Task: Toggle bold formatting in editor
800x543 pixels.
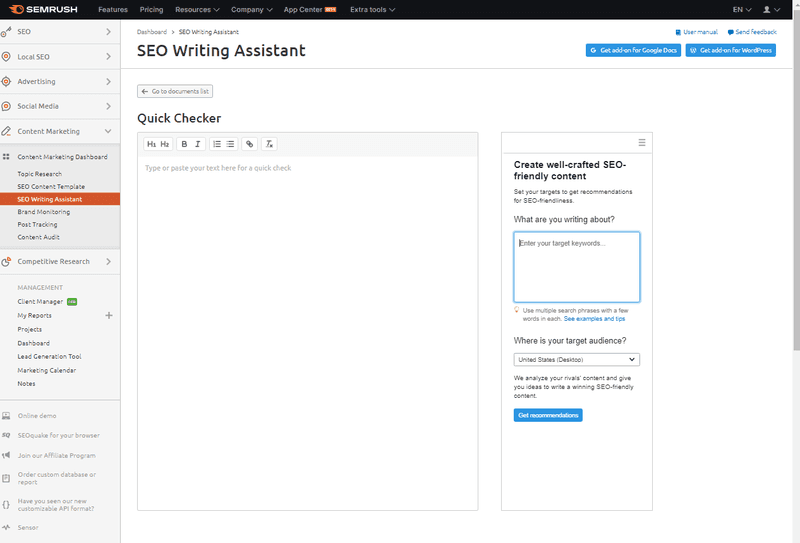Action: tap(184, 144)
